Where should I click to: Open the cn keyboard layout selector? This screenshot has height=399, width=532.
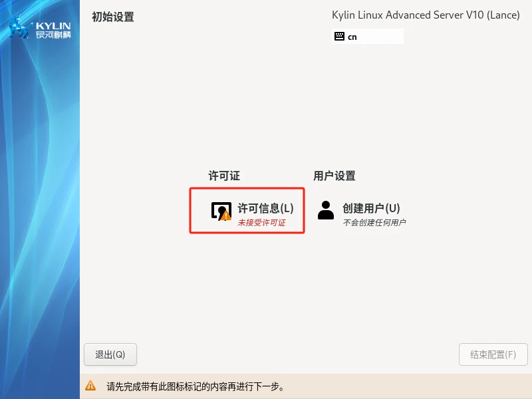(368, 37)
